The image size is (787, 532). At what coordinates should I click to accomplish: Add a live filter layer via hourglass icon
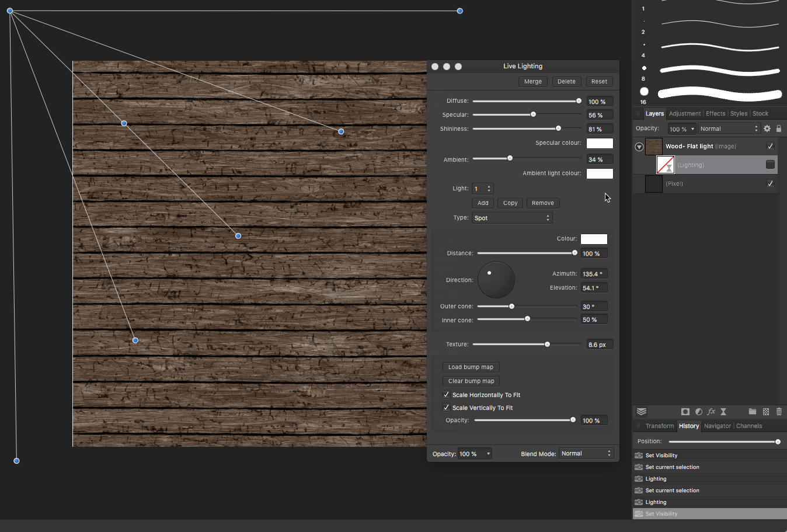click(723, 412)
